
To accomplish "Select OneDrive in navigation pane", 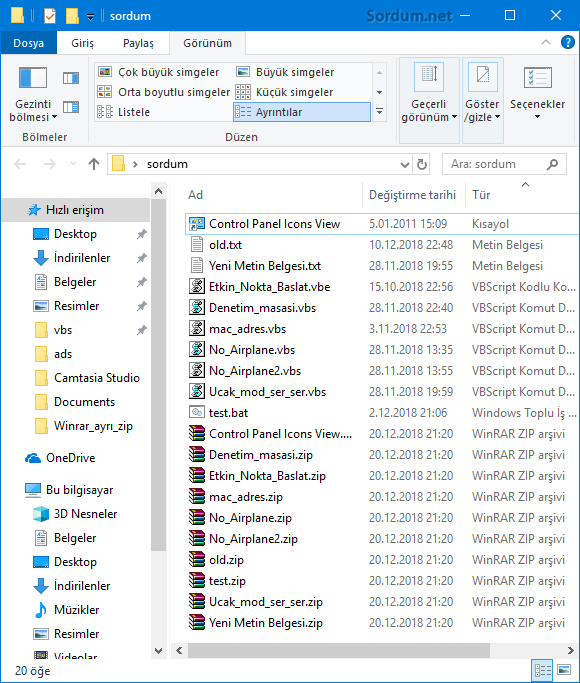I will pos(71,458).
